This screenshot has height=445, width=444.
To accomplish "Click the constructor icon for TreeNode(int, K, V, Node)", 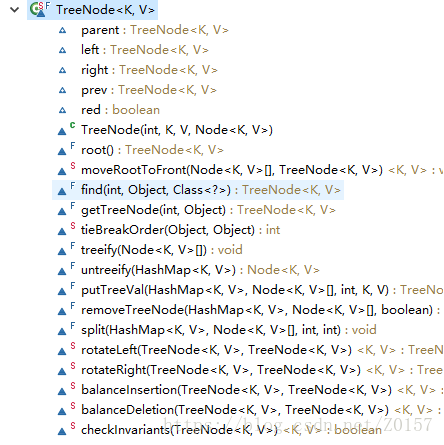I will pos(66,129).
